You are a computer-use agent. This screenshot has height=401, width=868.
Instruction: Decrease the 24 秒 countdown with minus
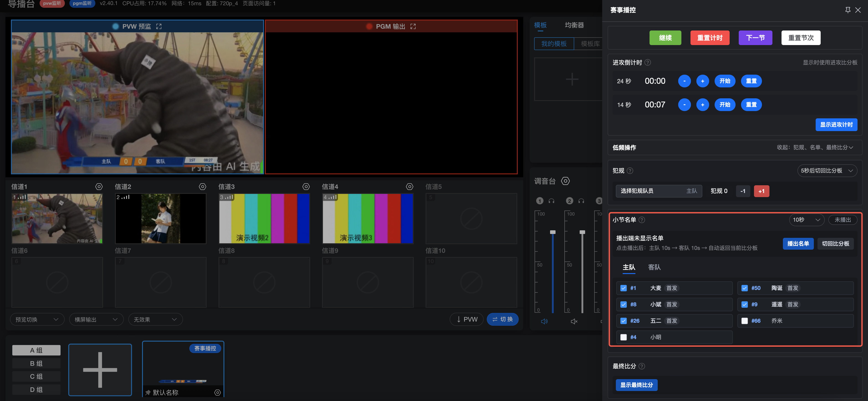pyautogui.click(x=684, y=81)
